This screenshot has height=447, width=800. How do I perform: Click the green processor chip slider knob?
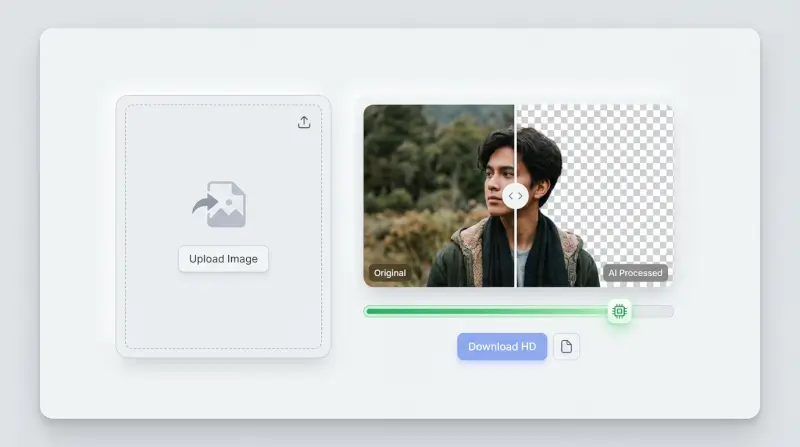pyautogui.click(x=619, y=311)
